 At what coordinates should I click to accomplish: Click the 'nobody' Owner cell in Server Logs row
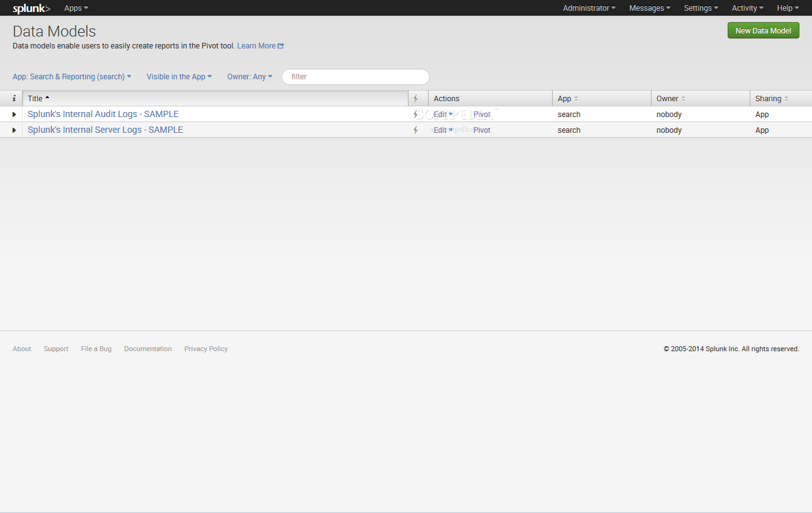coord(669,130)
